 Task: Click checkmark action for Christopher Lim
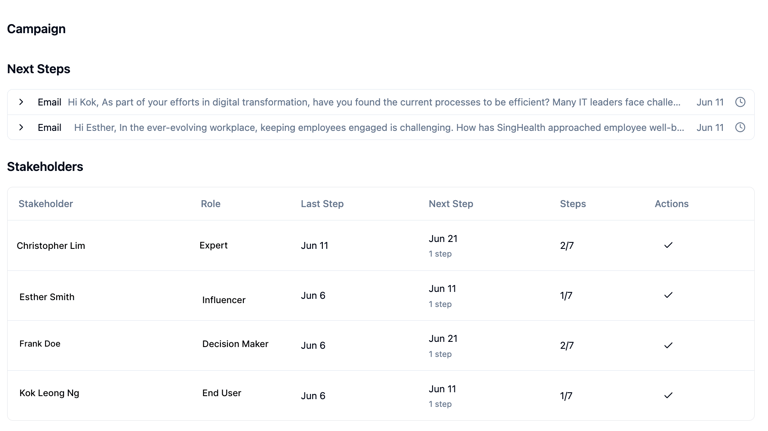click(x=668, y=245)
